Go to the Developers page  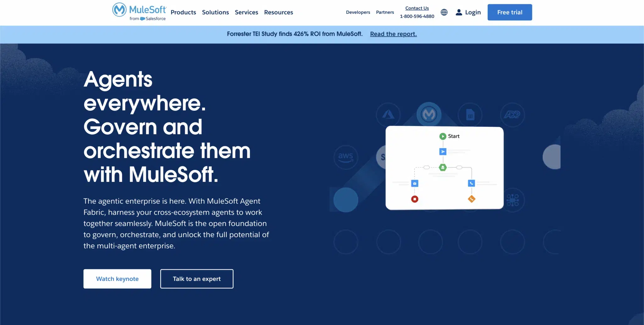tap(358, 12)
